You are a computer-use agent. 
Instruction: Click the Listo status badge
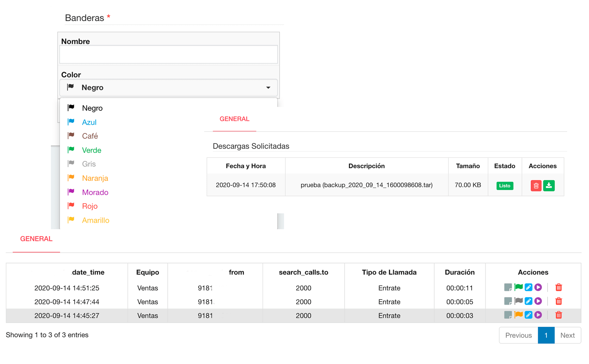pos(505,186)
